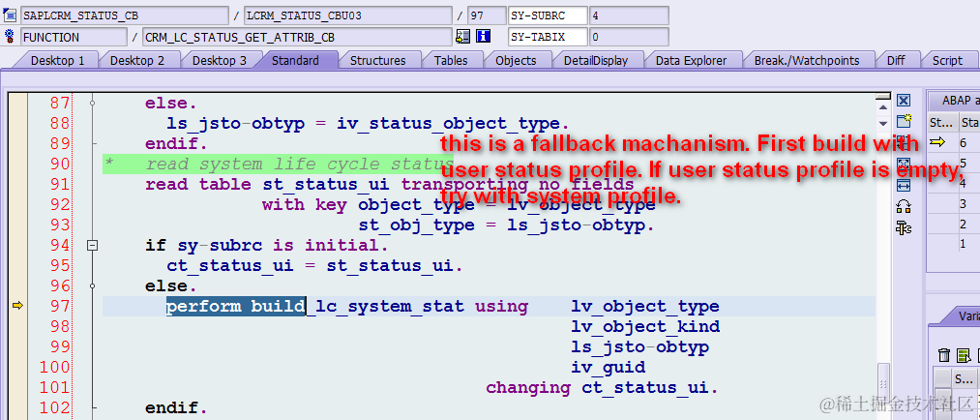The image size is (980, 420).
Task: Open the Script tab
Action: tap(947, 61)
